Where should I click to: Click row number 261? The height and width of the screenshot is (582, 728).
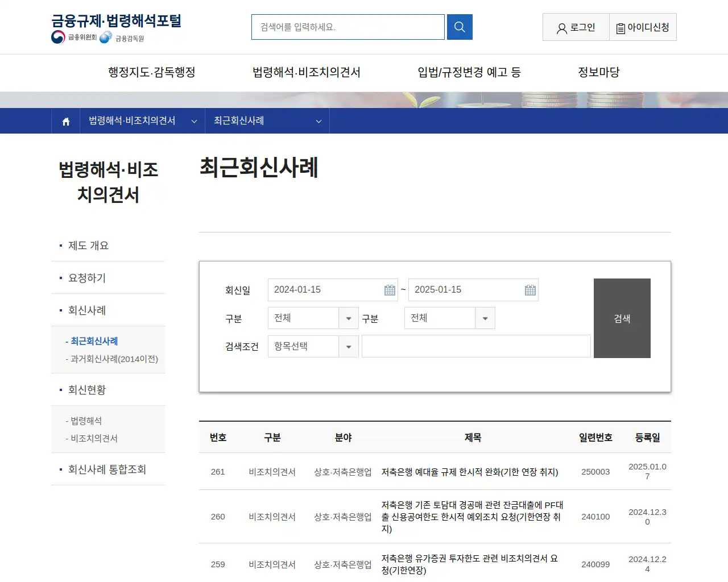pos(218,472)
